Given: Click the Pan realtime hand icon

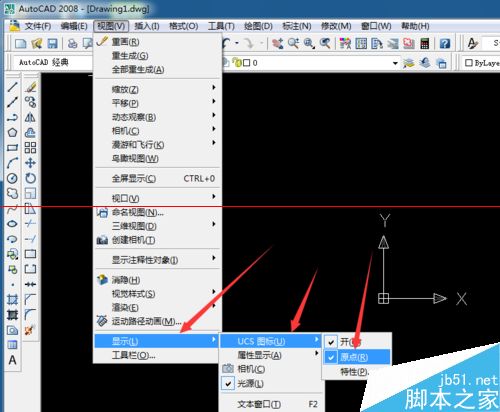Looking at the screenshot, I should (277, 43).
